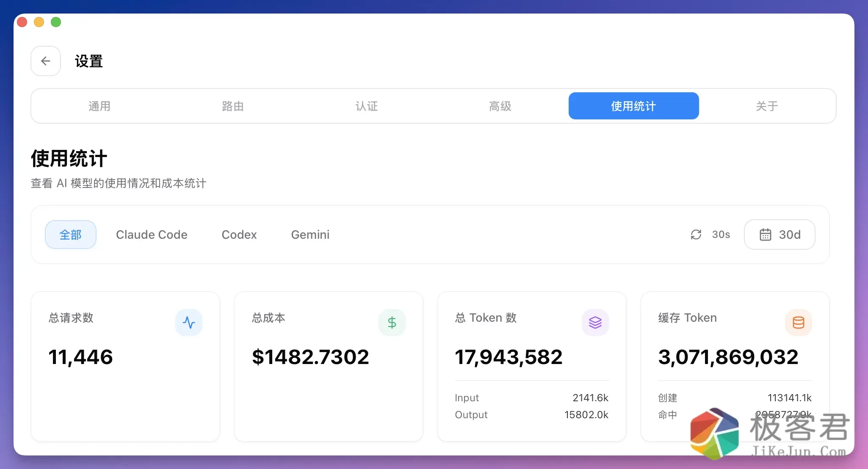Open the 高级 tab
Image resolution: width=868 pixels, height=469 pixels.
(x=500, y=106)
